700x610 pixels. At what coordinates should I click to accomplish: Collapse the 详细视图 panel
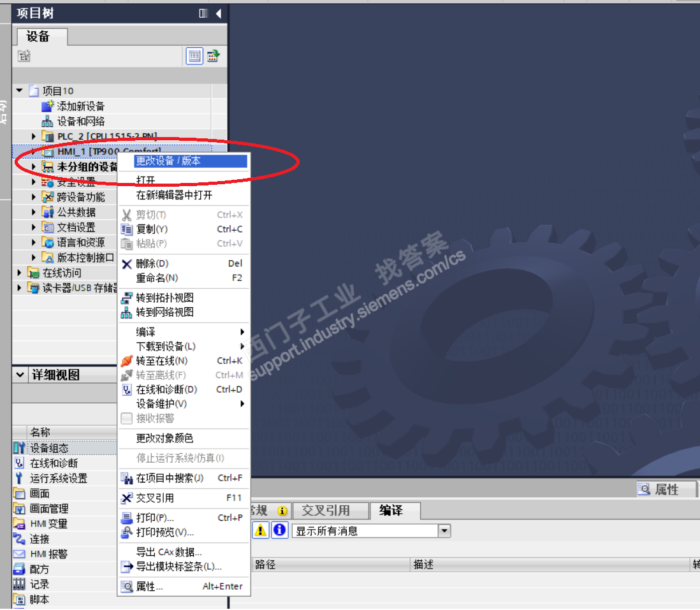[20, 375]
